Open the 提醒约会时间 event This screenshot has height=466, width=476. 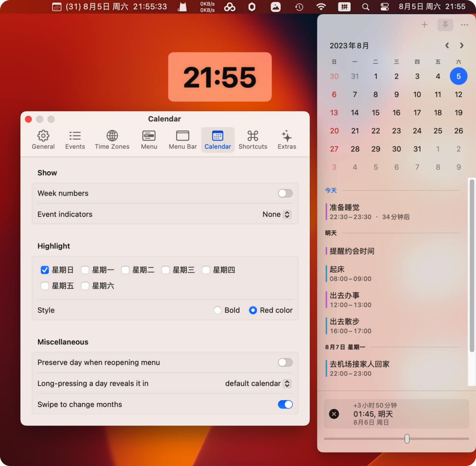click(x=393, y=251)
